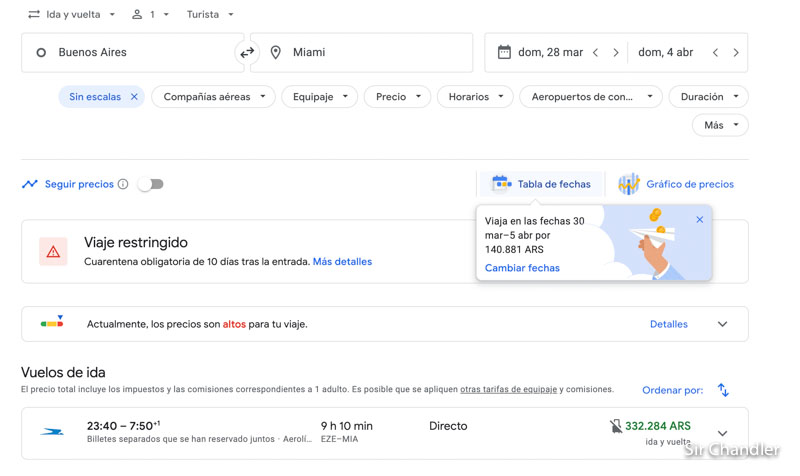
Task: Open the Compañías aéreas filter
Action: point(214,97)
